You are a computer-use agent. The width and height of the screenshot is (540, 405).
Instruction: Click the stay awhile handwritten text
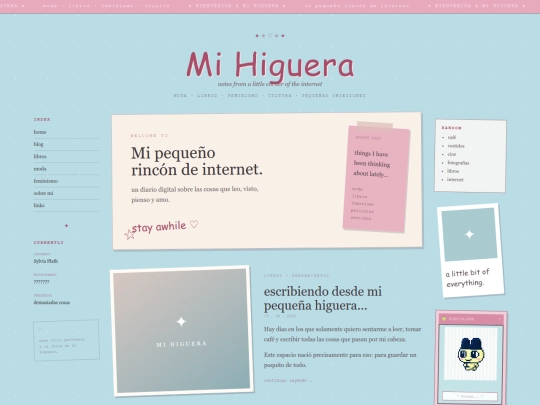pos(159,227)
